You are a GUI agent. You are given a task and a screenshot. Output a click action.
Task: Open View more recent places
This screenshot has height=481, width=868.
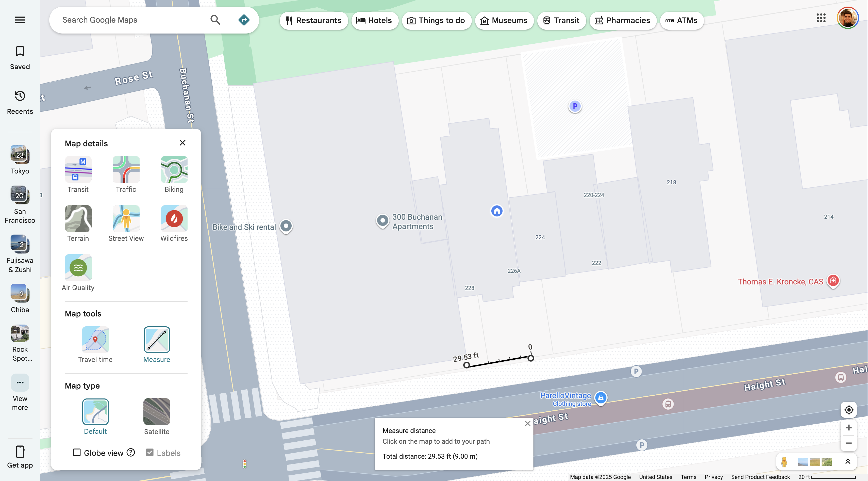coord(20,383)
